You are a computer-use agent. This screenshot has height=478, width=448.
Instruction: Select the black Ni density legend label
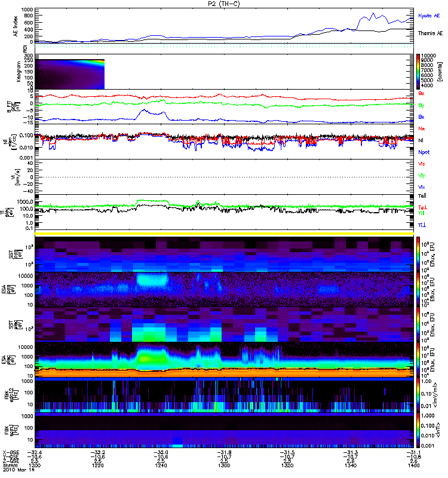point(421,140)
